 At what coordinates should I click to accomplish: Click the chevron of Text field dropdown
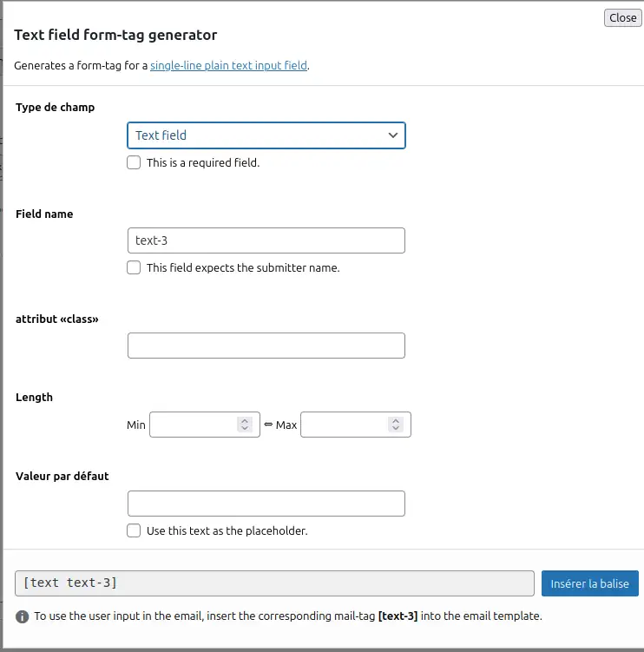pos(393,135)
